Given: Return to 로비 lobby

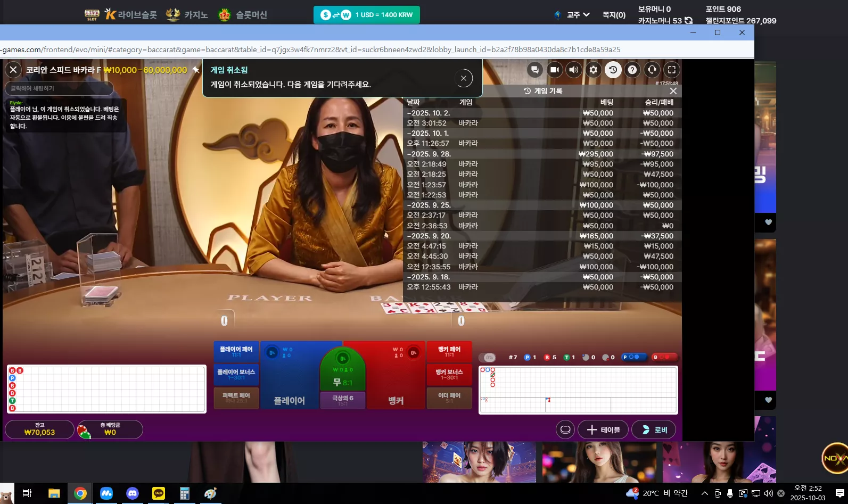Looking at the screenshot, I should coord(654,429).
